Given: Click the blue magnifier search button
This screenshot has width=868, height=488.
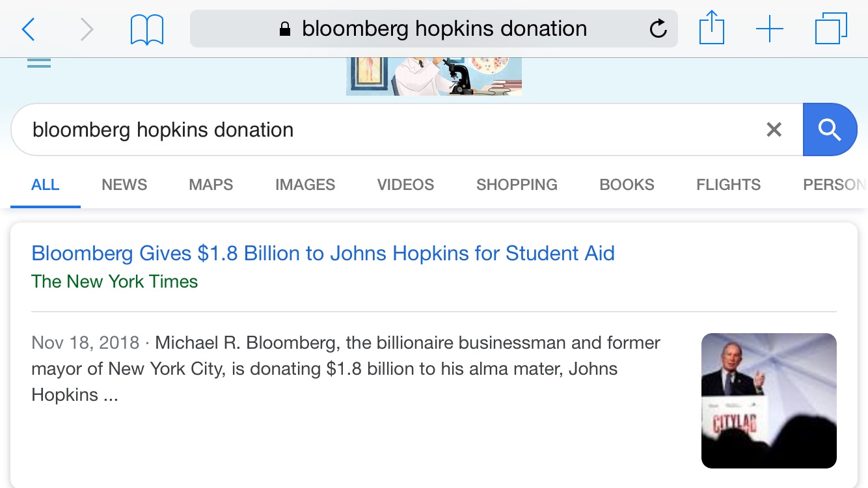Looking at the screenshot, I should [830, 129].
